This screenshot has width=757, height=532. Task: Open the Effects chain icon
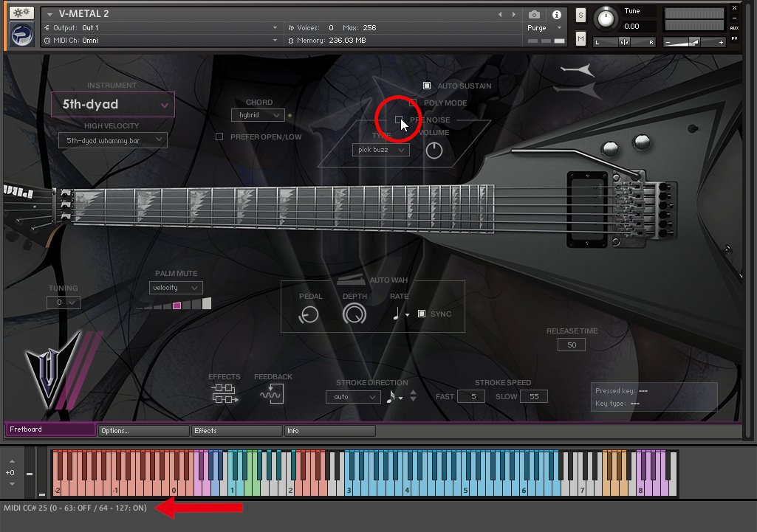point(224,393)
